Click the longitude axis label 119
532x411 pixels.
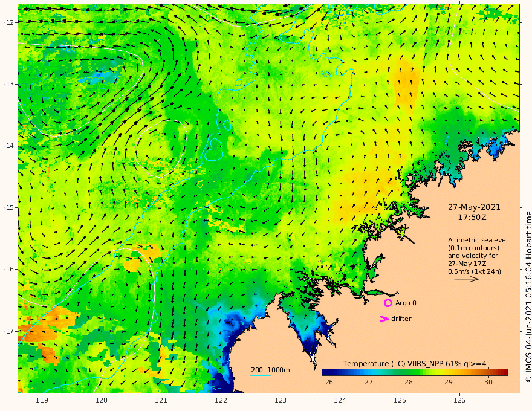[42, 400]
